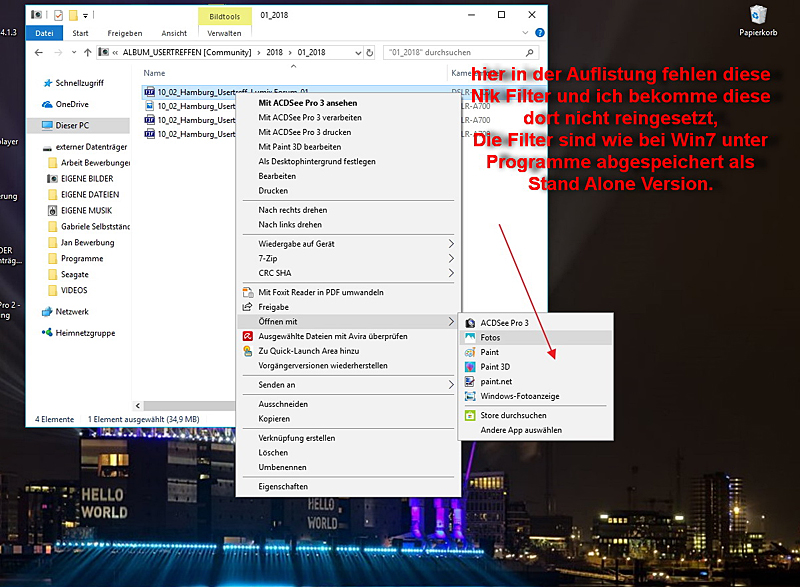800x587 pixels.
Task: Open the recent locations dropdown arrow
Action: tap(74, 53)
